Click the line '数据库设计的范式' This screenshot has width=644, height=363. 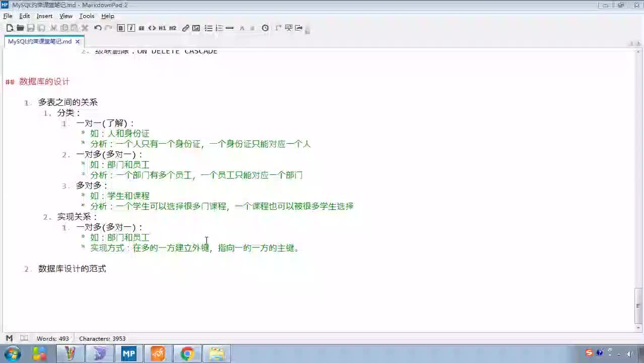(x=72, y=269)
